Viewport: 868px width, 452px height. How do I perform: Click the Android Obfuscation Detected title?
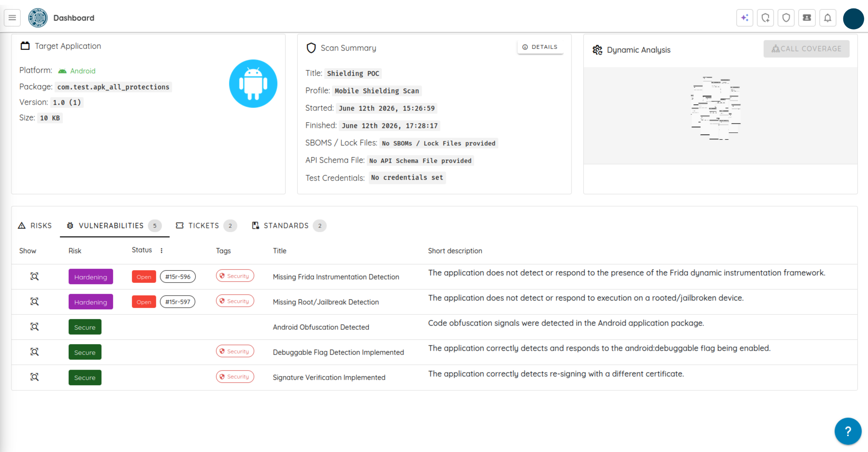coord(321,327)
